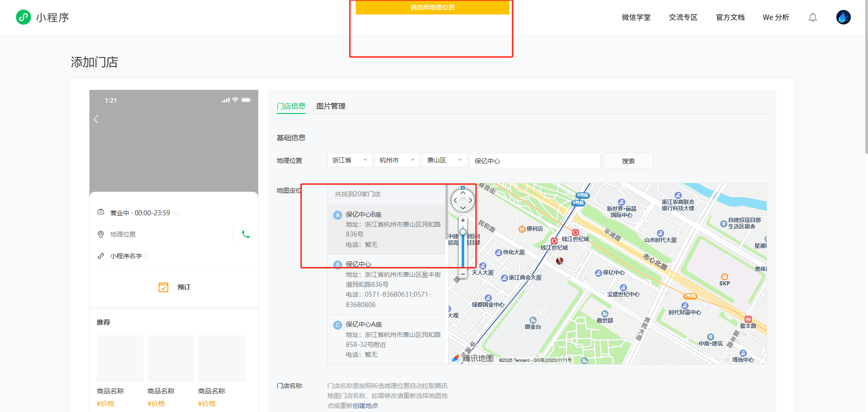This screenshot has width=868, height=412.
Task: Open 交流专区 in the top navigation
Action: 683,17
